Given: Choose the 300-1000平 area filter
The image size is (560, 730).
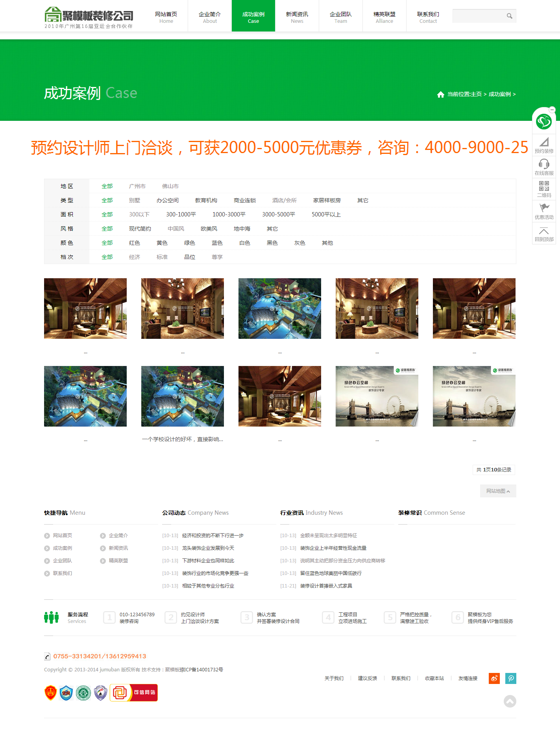Looking at the screenshot, I should (x=181, y=214).
